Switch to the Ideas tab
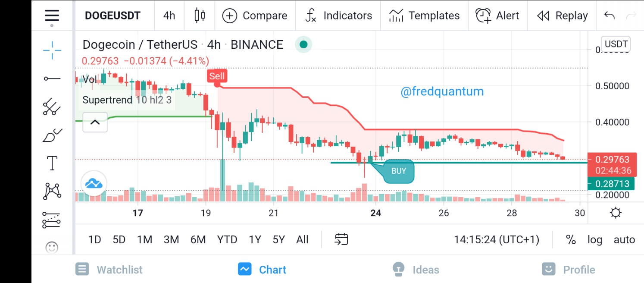The image size is (644, 283). click(x=416, y=270)
